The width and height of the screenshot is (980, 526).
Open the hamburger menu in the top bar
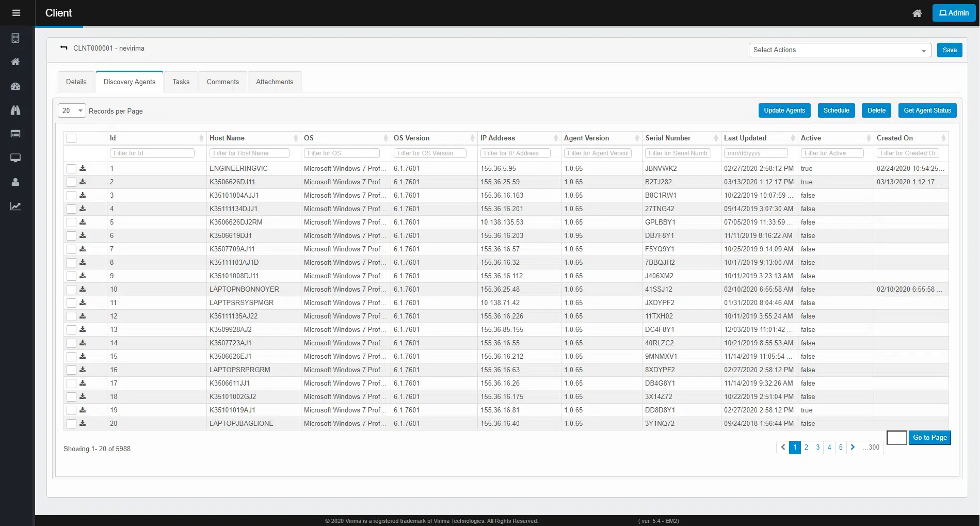click(16, 13)
